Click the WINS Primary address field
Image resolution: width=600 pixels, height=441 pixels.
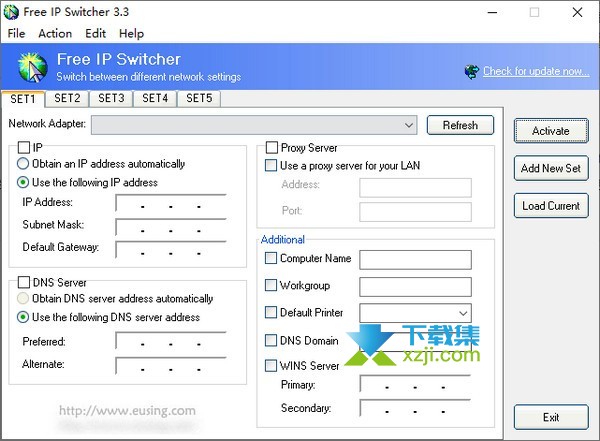point(415,384)
